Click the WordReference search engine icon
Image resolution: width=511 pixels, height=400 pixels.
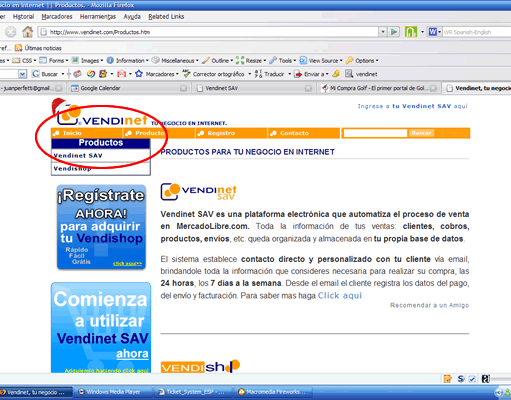[x=433, y=32]
